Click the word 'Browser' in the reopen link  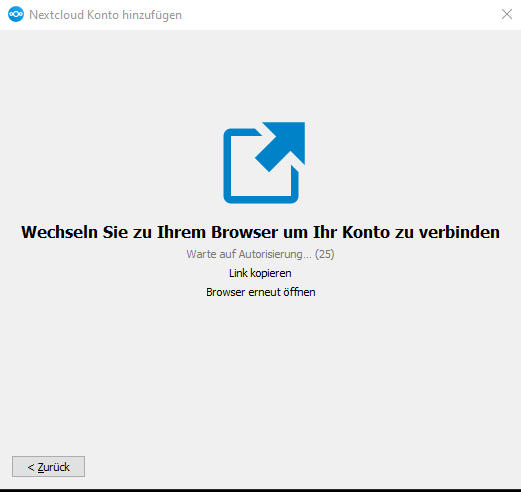tap(226, 292)
